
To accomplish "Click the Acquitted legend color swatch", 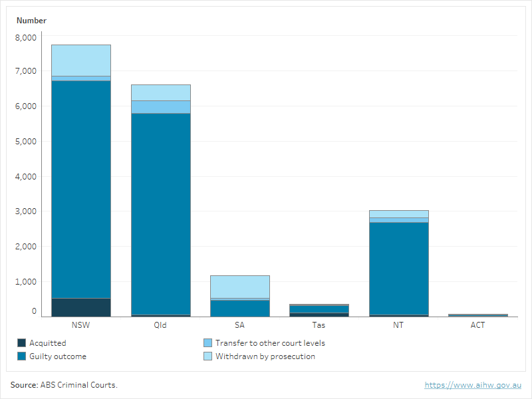I will pos(22,343).
